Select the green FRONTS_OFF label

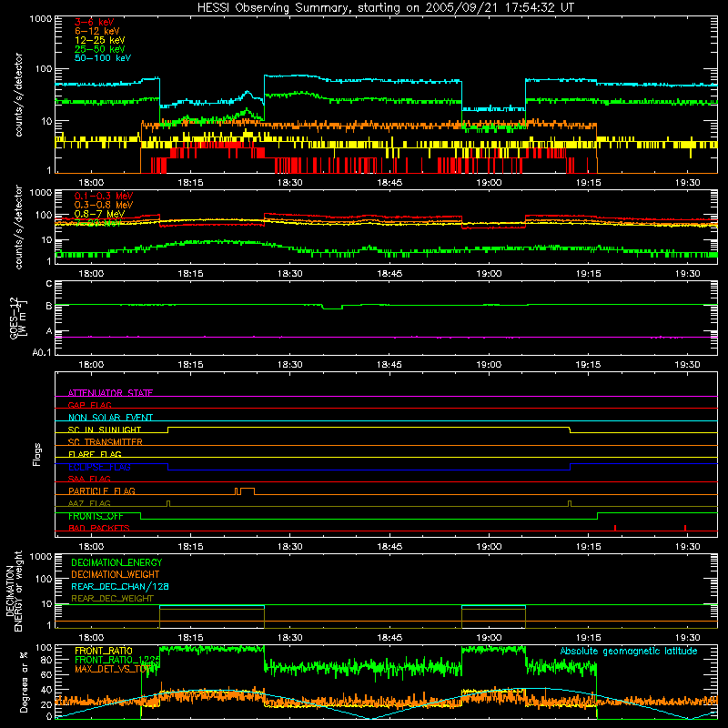[x=96, y=516]
